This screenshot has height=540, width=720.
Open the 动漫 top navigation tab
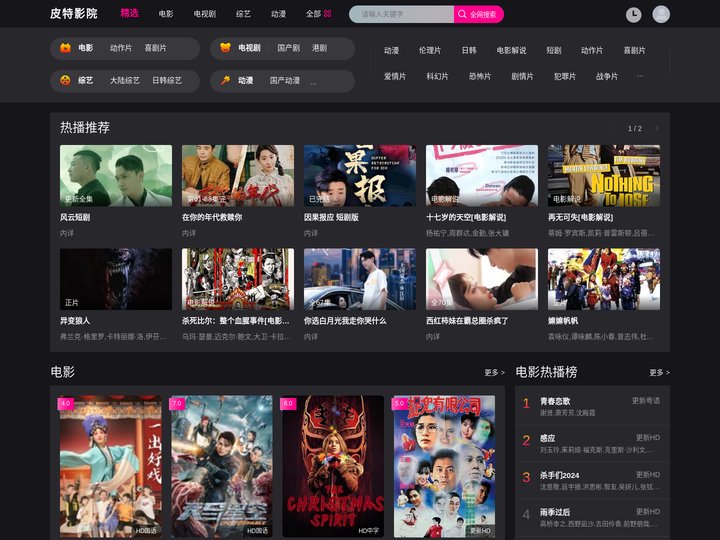[x=278, y=14]
